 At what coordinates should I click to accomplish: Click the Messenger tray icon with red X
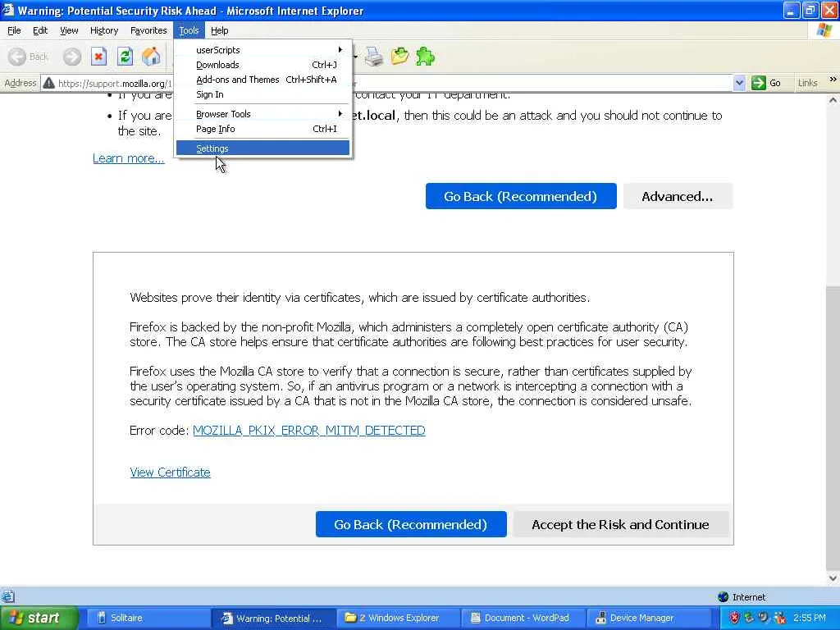[x=779, y=618]
